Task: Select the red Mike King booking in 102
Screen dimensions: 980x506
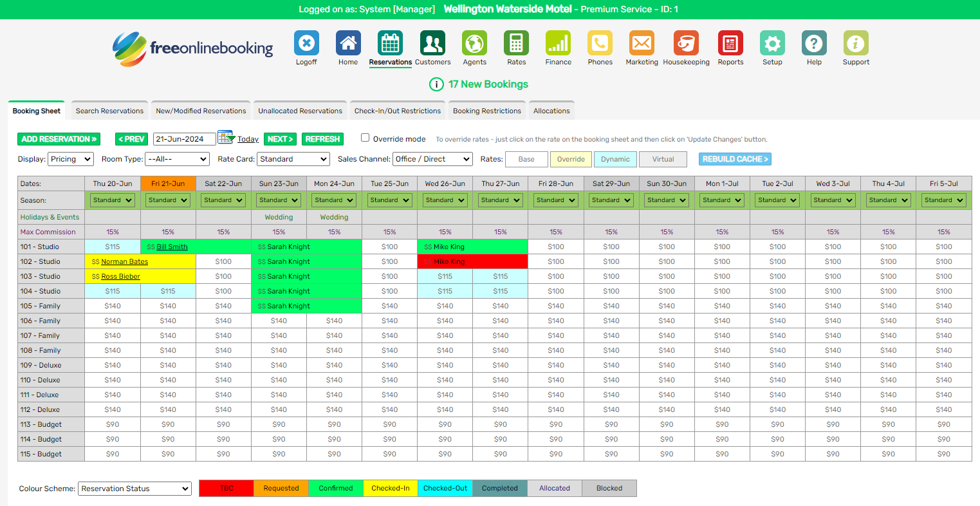Action: [472, 261]
